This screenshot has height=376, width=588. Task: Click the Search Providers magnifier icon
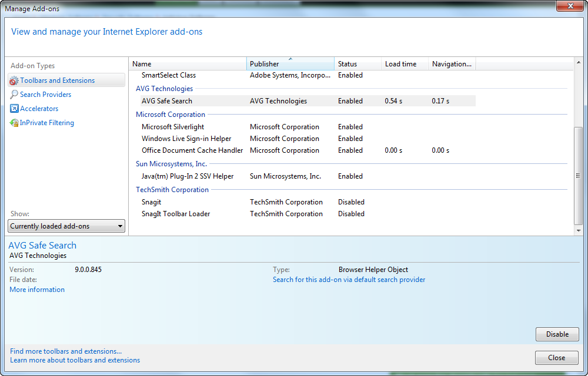14,95
